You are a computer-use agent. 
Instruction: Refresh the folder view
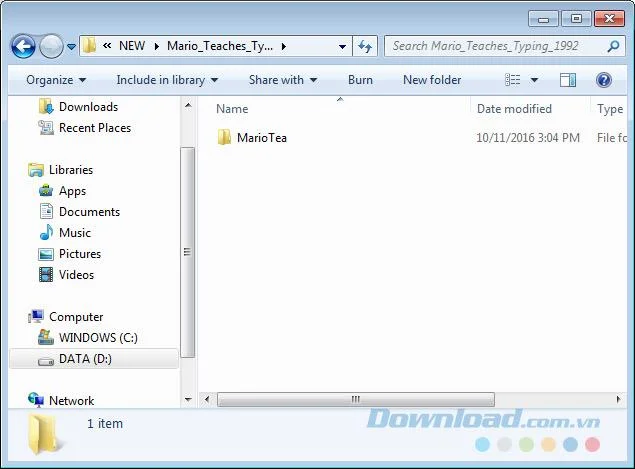click(x=365, y=46)
